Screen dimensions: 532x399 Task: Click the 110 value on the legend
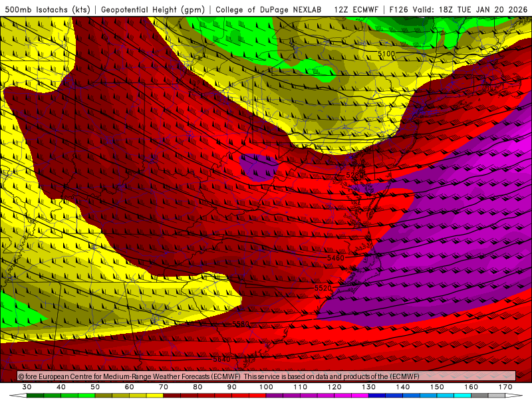[x=301, y=387]
